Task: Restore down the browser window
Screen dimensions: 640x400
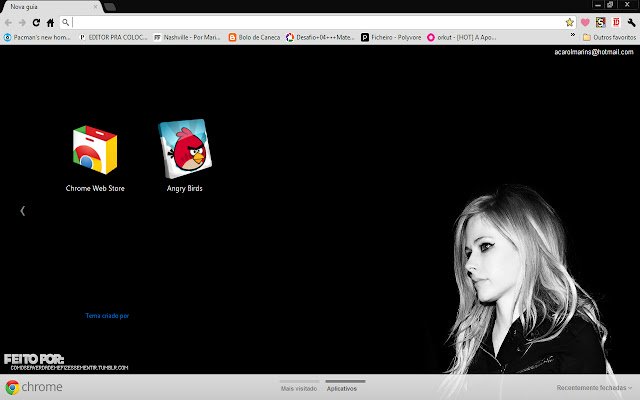Action: tap(610, 5)
